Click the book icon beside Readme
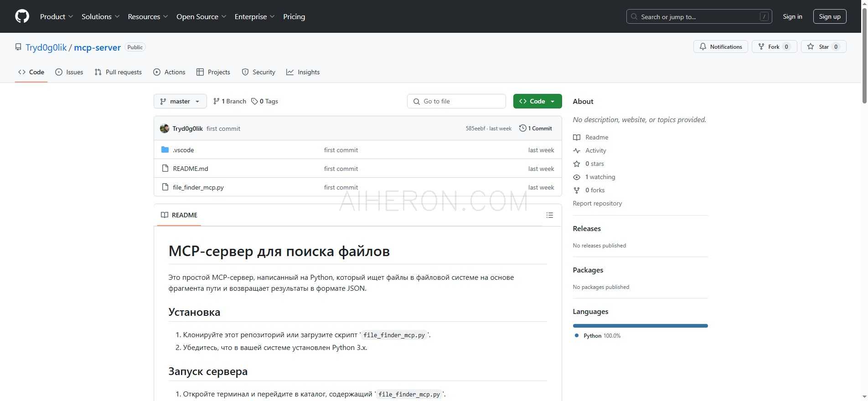The width and height of the screenshot is (868, 401). tap(577, 137)
